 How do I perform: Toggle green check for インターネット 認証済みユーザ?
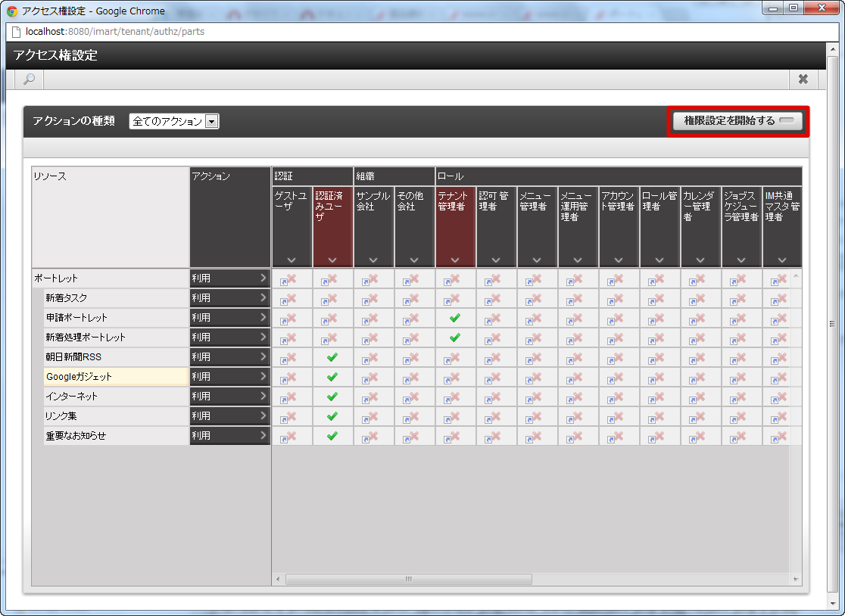332,397
